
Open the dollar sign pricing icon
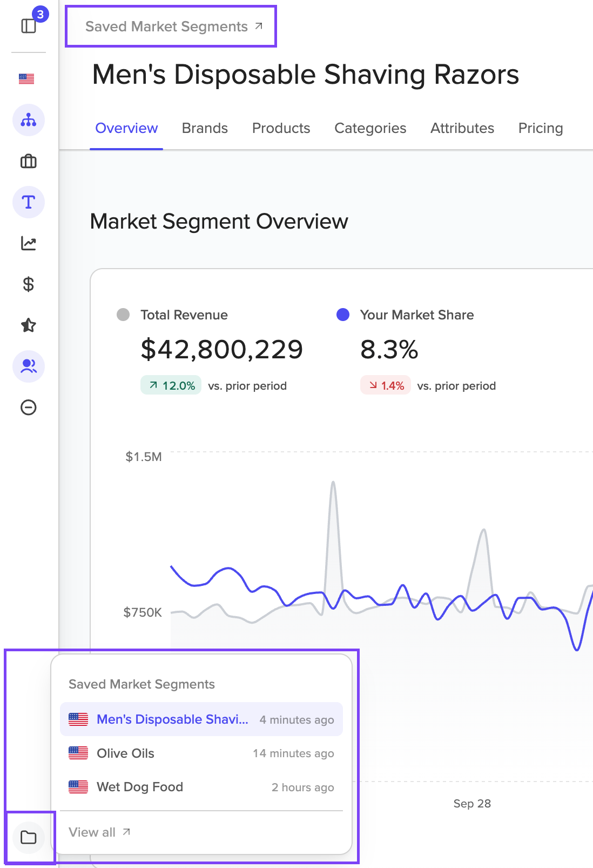coord(29,284)
